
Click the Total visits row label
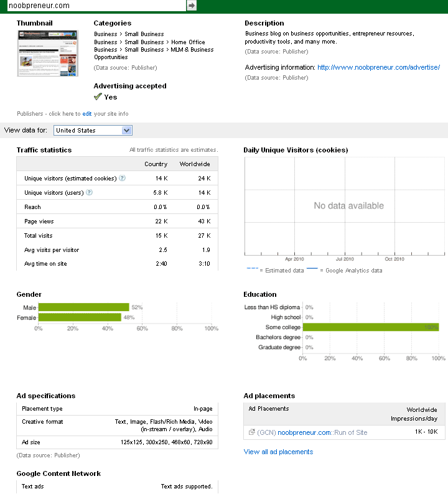[x=39, y=236]
